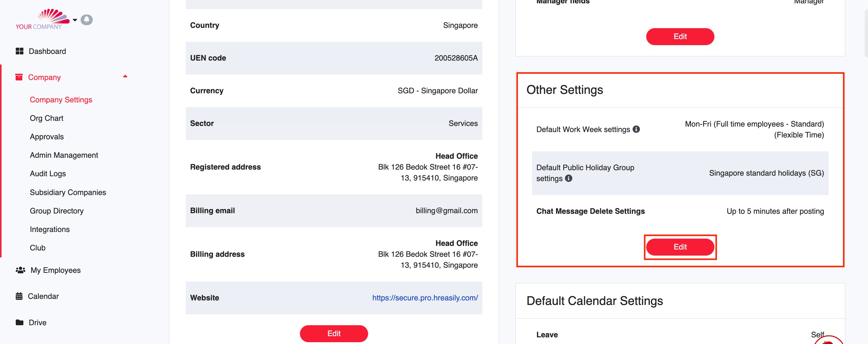This screenshot has width=868, height=344.
Task: Show Default Work Week settings info tooltip
Action: coord(636,129)
